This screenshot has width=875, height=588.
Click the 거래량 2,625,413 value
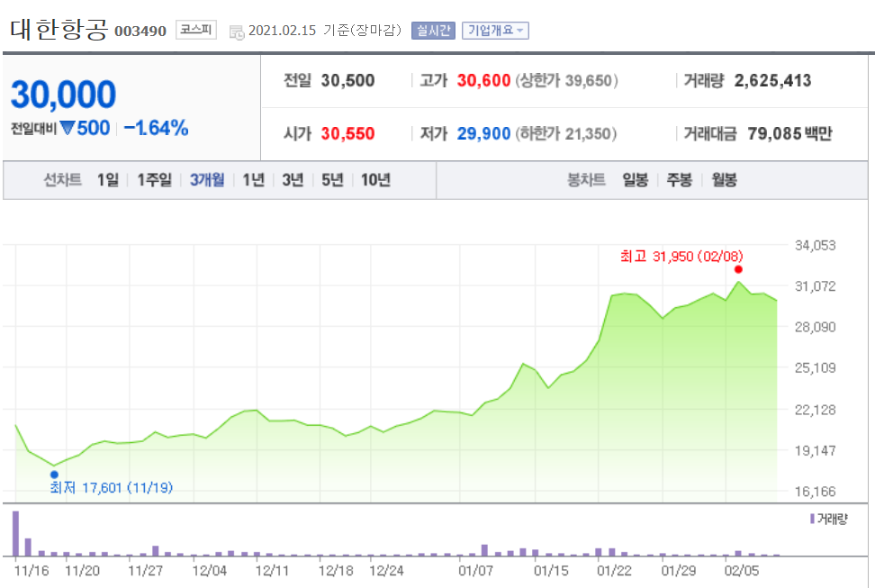coord(773,80)
